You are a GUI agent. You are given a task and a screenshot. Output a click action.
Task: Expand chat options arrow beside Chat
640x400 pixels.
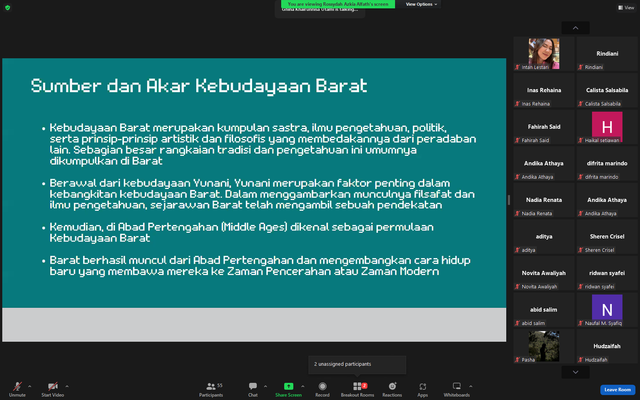point(265,386)
